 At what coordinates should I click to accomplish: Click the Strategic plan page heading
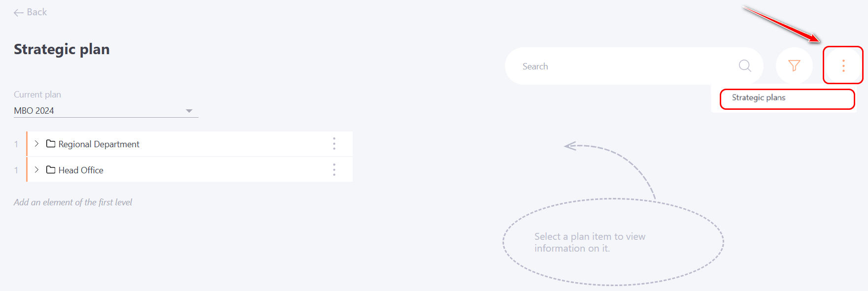tap(62, 49)
